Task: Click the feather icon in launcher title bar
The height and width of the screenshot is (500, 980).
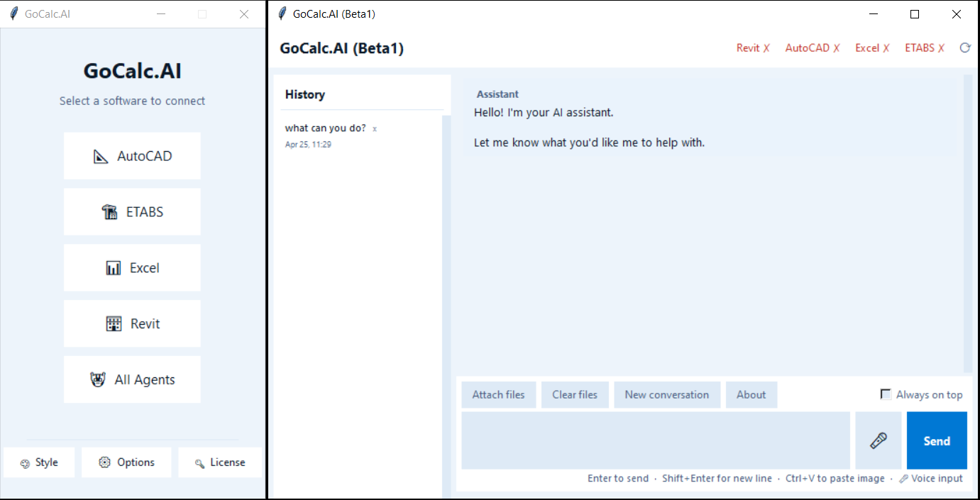Action: pos(13,14)
